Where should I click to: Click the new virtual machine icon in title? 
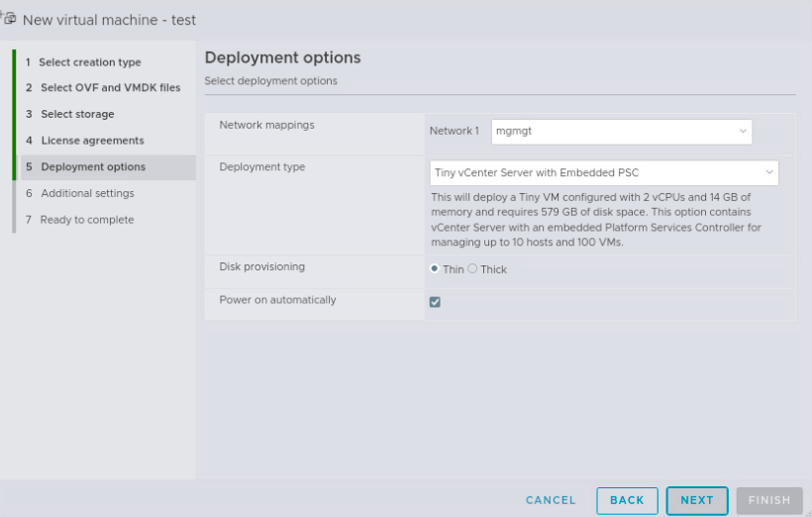click(x=9, y=19)
